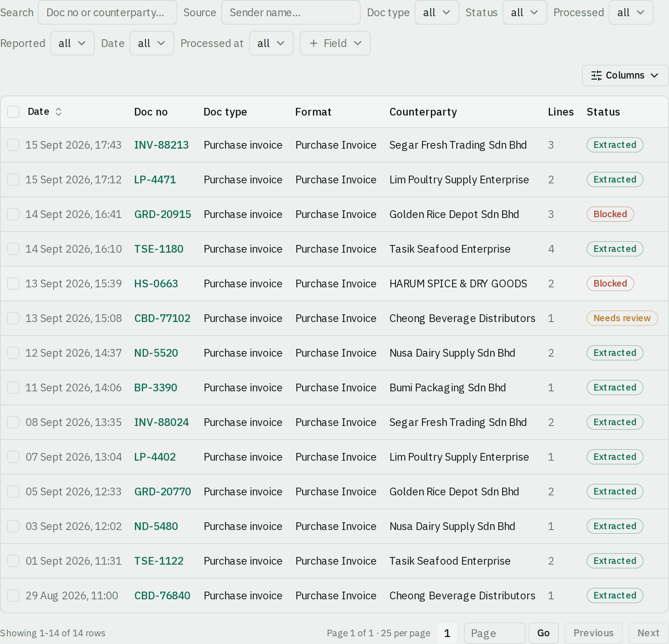Open document GRD-20915

pos(163,214)
